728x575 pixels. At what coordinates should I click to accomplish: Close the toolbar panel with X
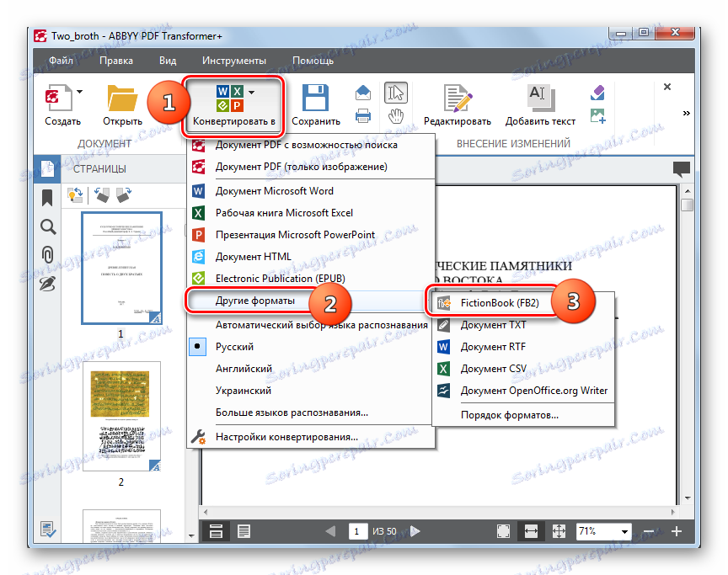point(667,87)
